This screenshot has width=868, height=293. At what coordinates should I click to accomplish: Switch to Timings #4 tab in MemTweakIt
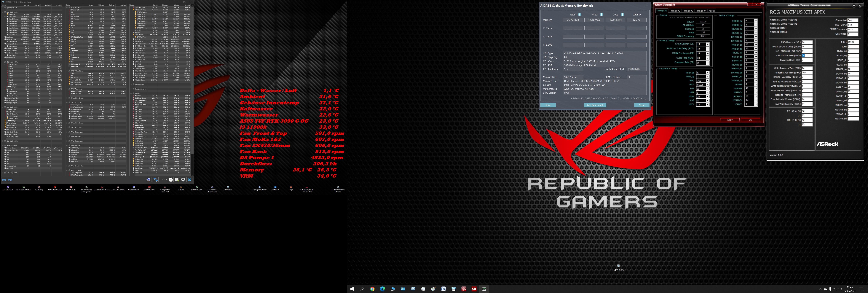coord(701,11)
